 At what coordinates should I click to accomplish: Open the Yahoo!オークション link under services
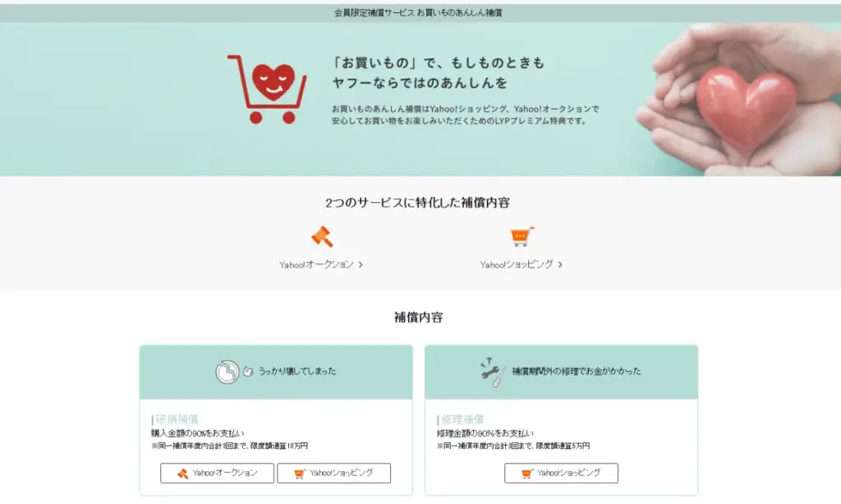(x=316, y=264)
